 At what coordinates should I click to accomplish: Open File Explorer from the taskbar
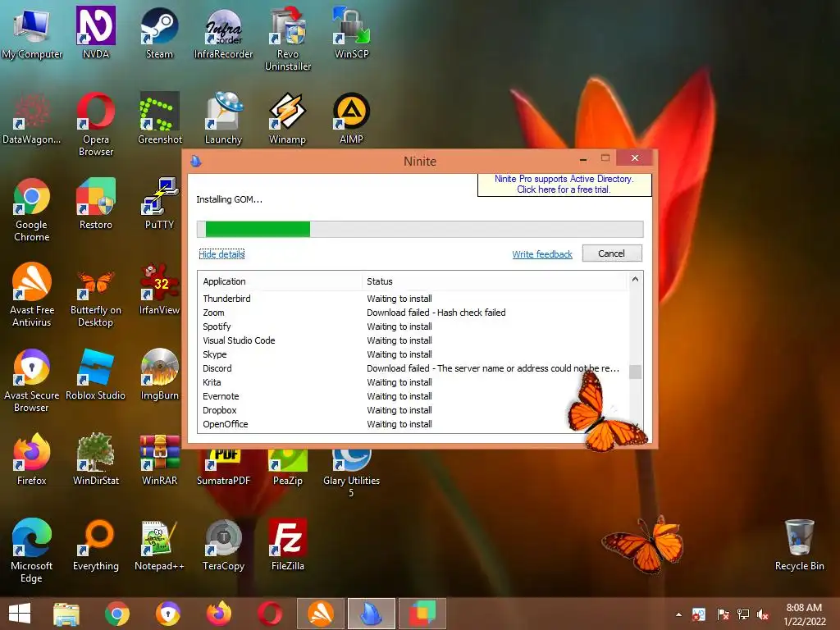pos(66,614)
